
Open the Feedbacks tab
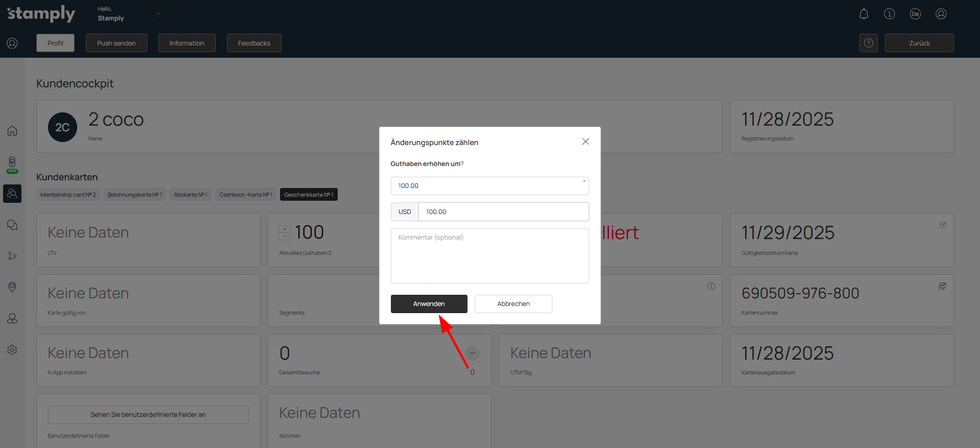pos(254,43)
